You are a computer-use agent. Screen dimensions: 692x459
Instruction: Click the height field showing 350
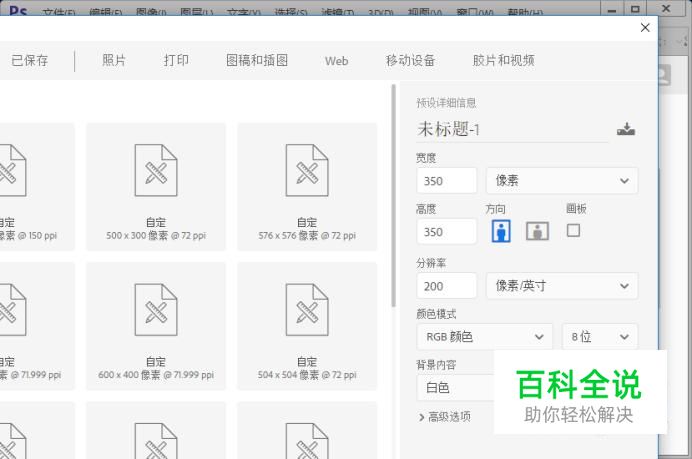tap(447, 231)
